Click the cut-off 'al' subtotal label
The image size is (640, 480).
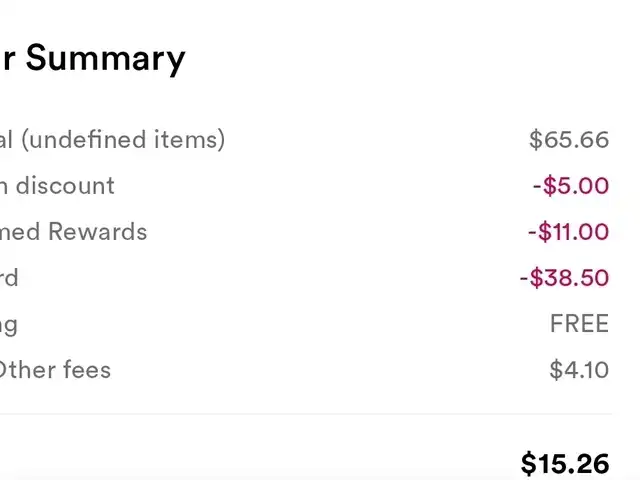tap(6, 139)
